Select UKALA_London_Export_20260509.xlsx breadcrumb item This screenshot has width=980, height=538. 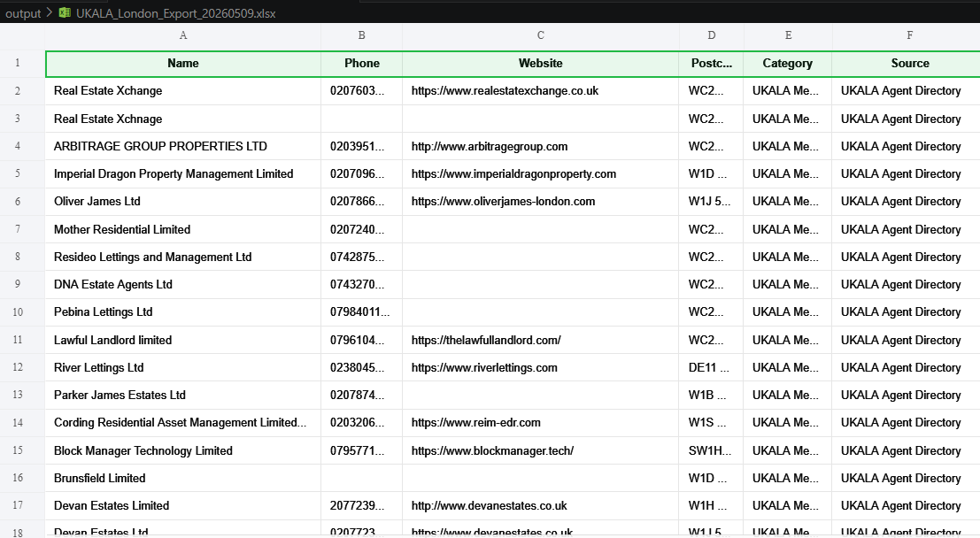175,13
